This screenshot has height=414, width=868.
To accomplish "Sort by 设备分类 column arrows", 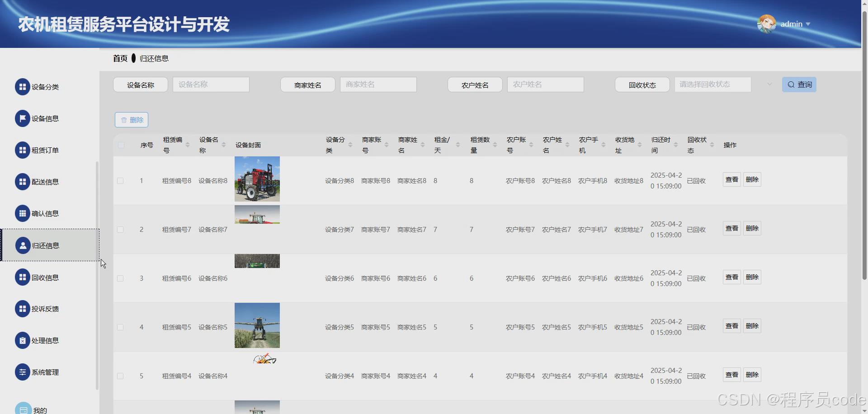I will (x=350, y=145).
